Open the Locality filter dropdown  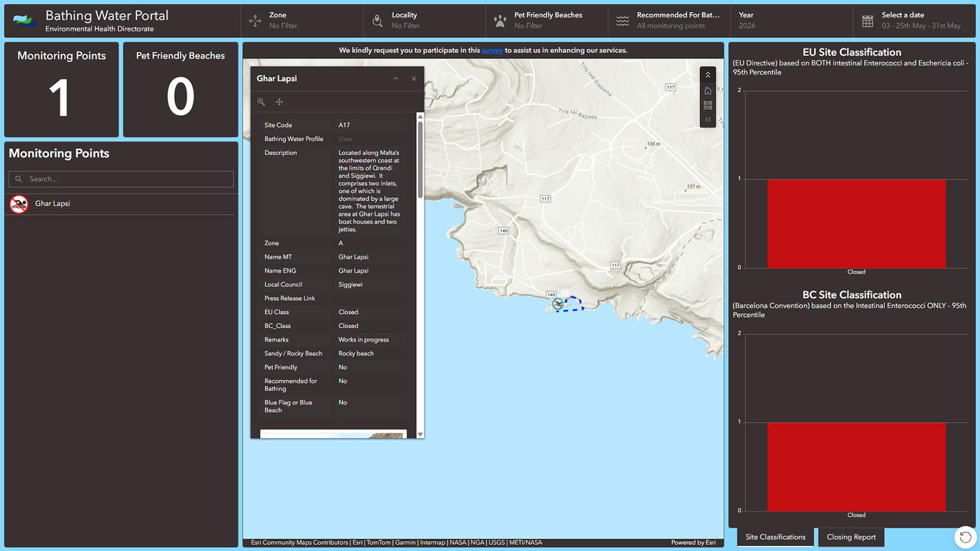click(x=424, y=21)
